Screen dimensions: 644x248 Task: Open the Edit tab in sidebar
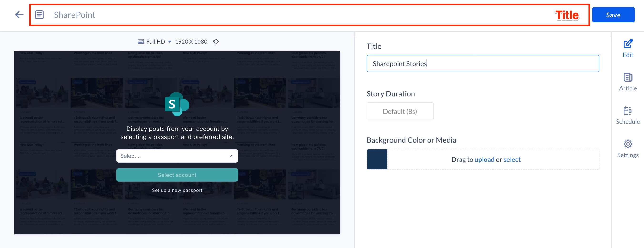coord(628,49)
